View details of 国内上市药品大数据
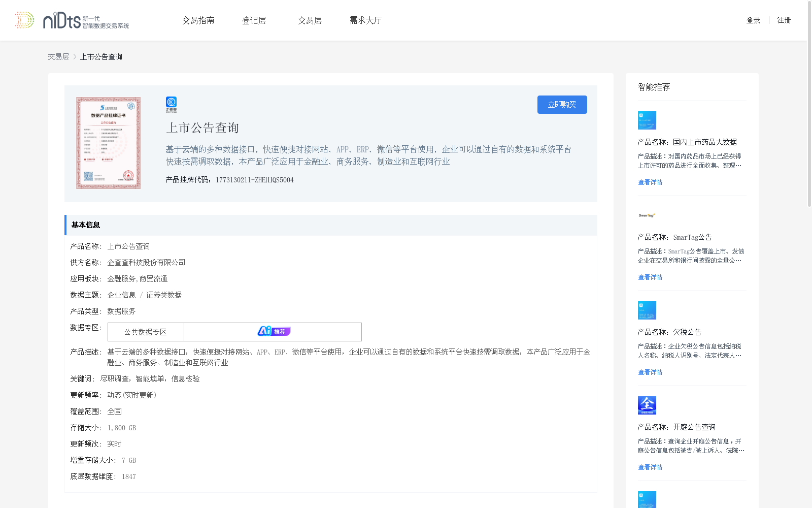Screen dimensions: 812x508 [650, 182]
